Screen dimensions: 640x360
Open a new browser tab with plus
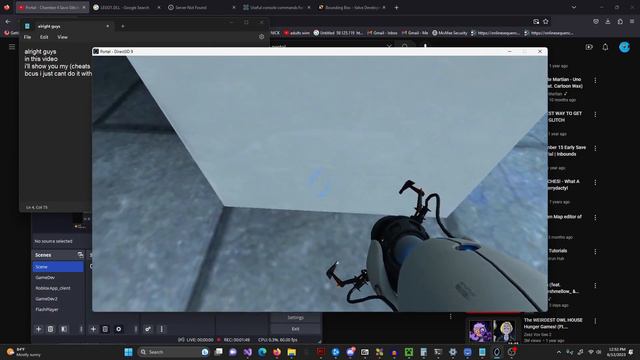pos(396,7)
